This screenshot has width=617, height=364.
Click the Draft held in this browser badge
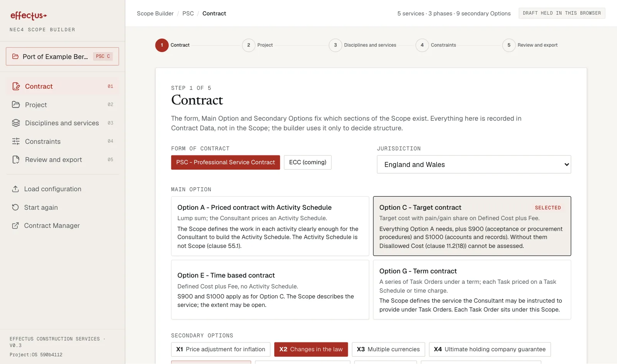coord(562,13)
